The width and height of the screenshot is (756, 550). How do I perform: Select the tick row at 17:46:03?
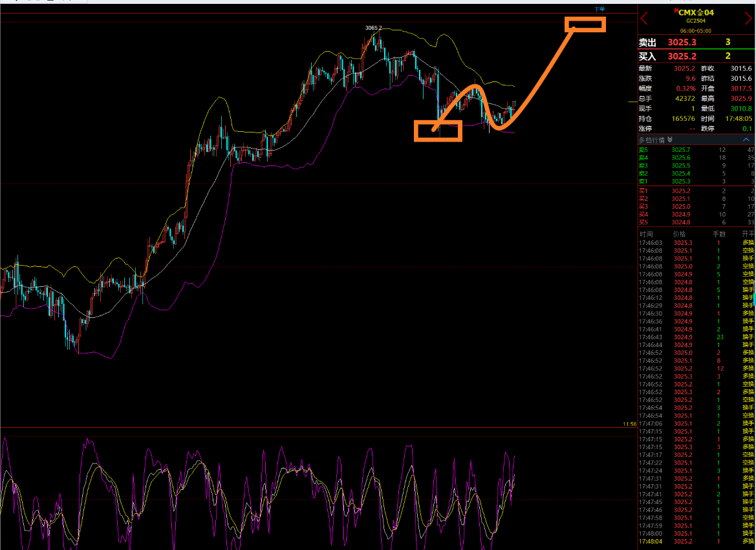click(x=697, y=243)
